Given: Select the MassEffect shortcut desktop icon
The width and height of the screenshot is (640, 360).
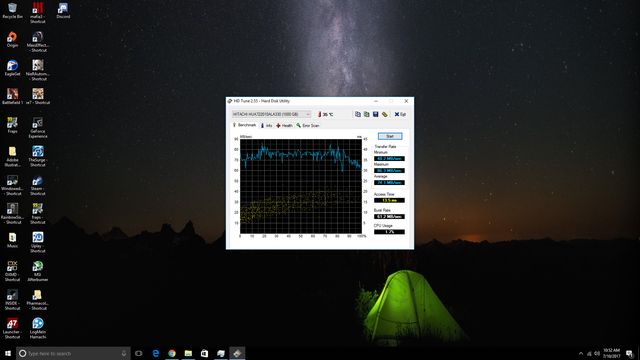Looking at the screenshot, I should [x=38, y=42].
